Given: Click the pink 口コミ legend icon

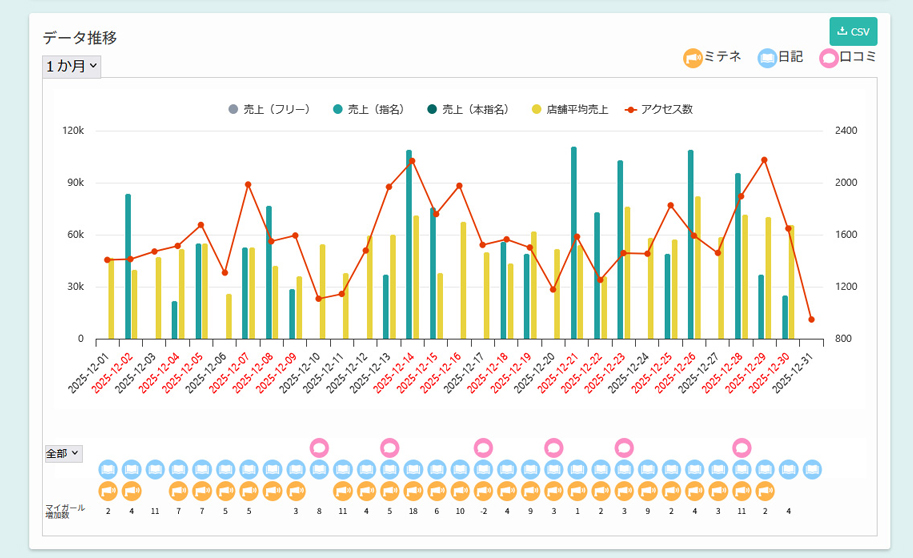Looking at the screenshot, I should [829, 58].
